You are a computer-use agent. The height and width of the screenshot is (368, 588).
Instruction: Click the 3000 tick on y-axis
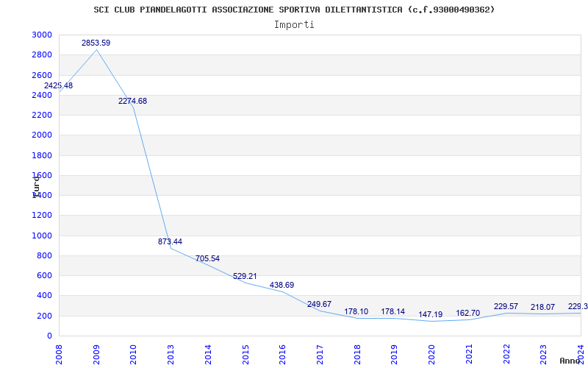click(42, 35)
